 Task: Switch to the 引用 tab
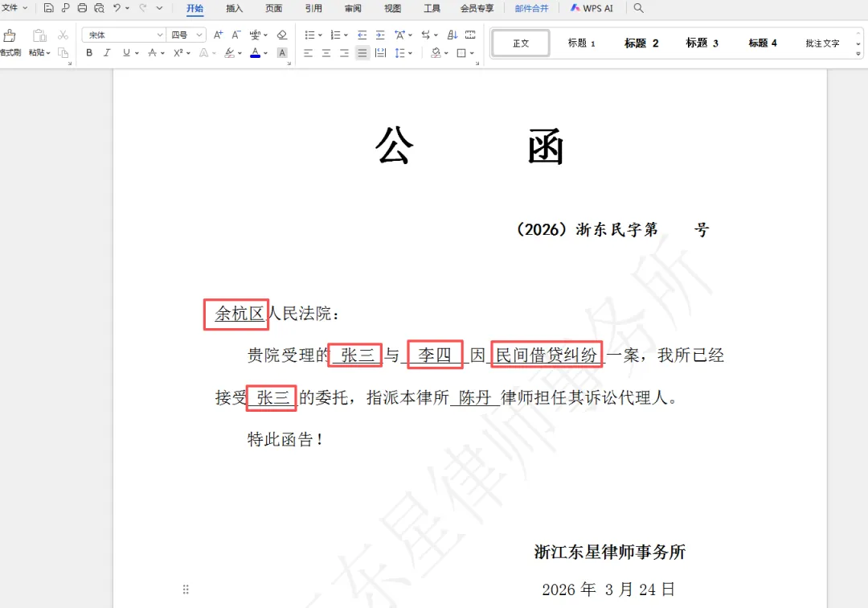[x=313, y=8]
